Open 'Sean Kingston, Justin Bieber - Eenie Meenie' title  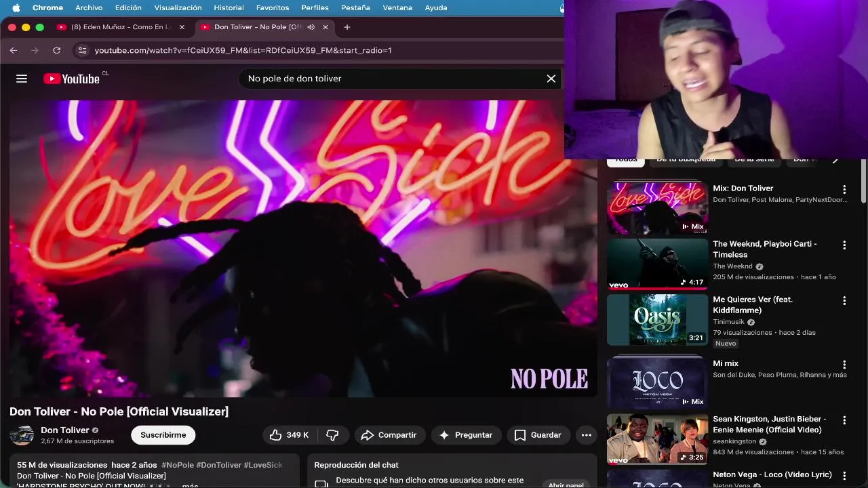[769, 424]
